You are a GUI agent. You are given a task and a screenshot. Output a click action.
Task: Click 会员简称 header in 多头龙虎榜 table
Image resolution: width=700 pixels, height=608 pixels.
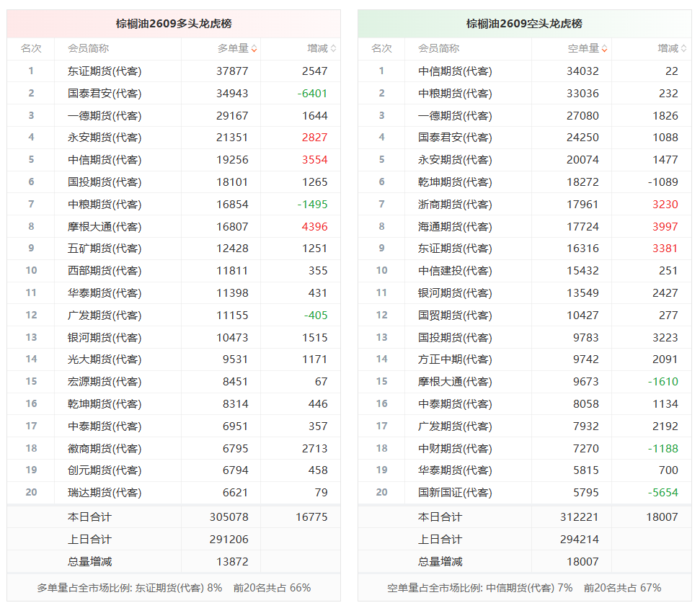(89, 48)
